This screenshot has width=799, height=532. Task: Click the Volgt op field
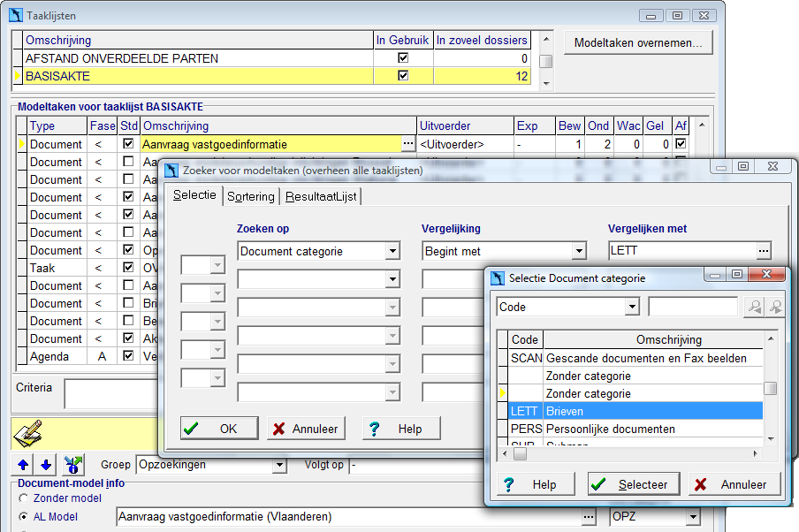tap(415, 465)
